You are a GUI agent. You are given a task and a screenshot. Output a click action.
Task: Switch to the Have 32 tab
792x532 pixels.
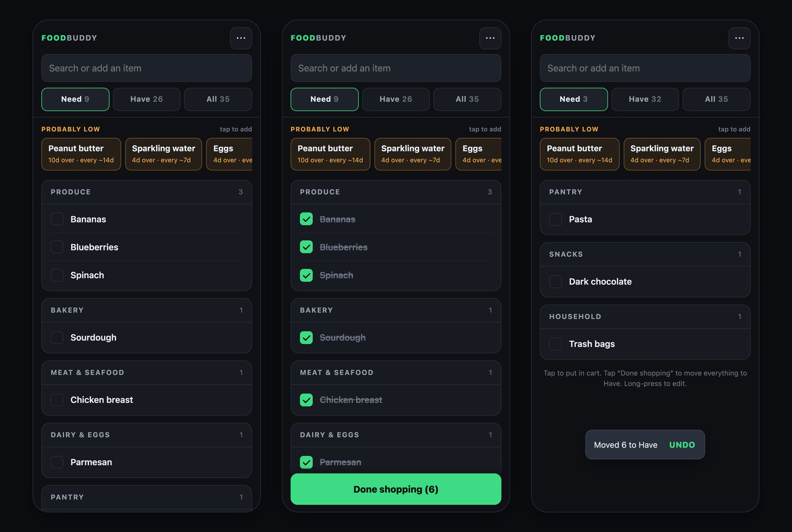click(645, 99)
